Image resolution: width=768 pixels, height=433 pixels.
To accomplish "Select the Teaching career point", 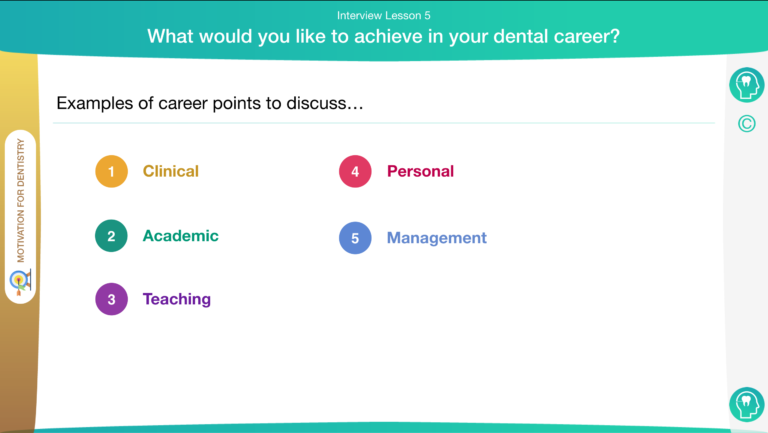I will [x=177, y=299].
